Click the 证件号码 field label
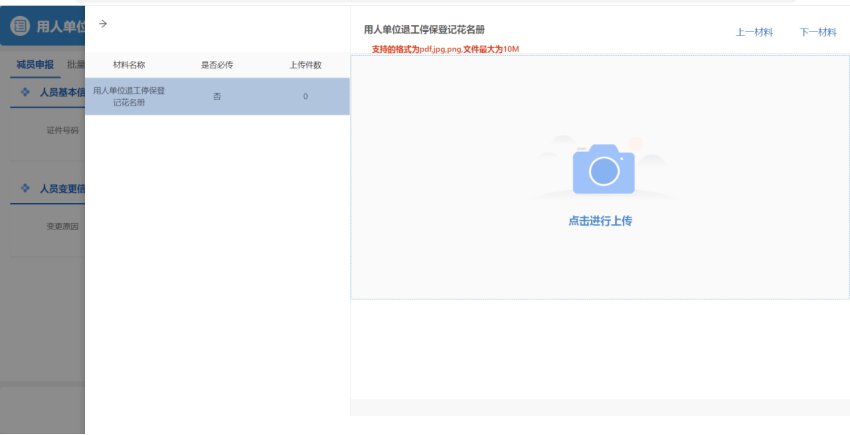 62,130
